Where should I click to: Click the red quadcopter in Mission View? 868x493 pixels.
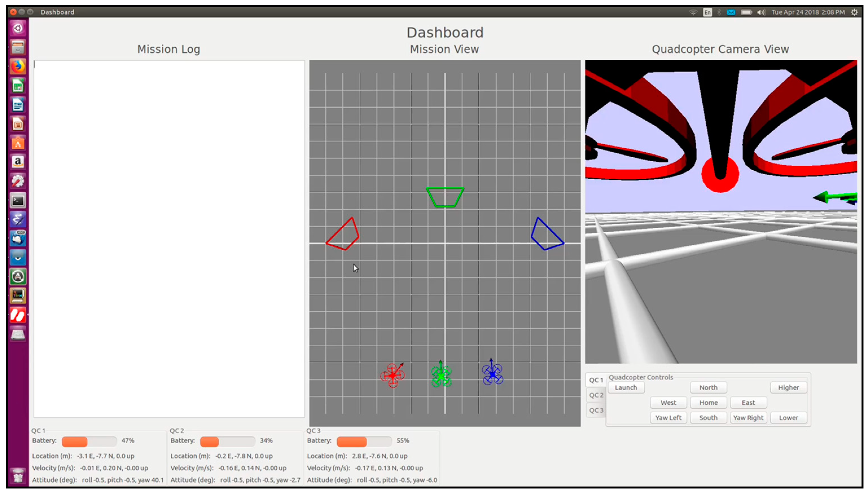392,375
